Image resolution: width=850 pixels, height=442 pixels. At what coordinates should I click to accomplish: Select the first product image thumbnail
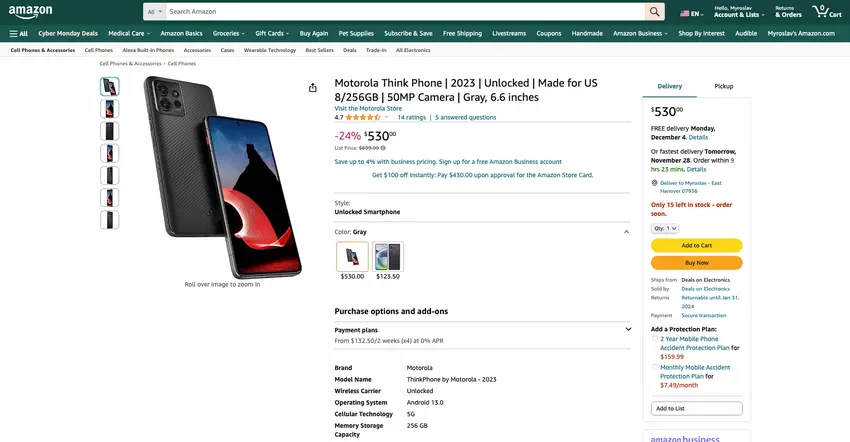coord(109,86)
